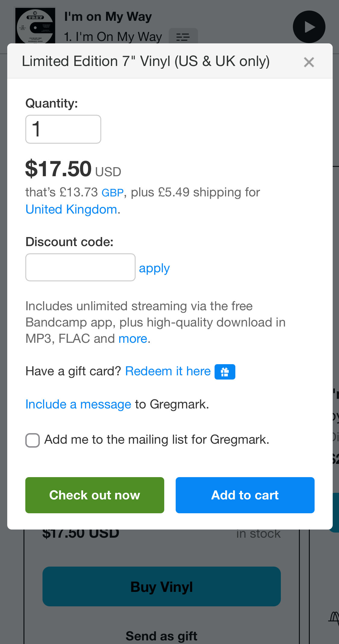The height and width of the screenshot is (644, 339).
Task: Tap the I'm on My Way title
Action: [x=108, y=17]
